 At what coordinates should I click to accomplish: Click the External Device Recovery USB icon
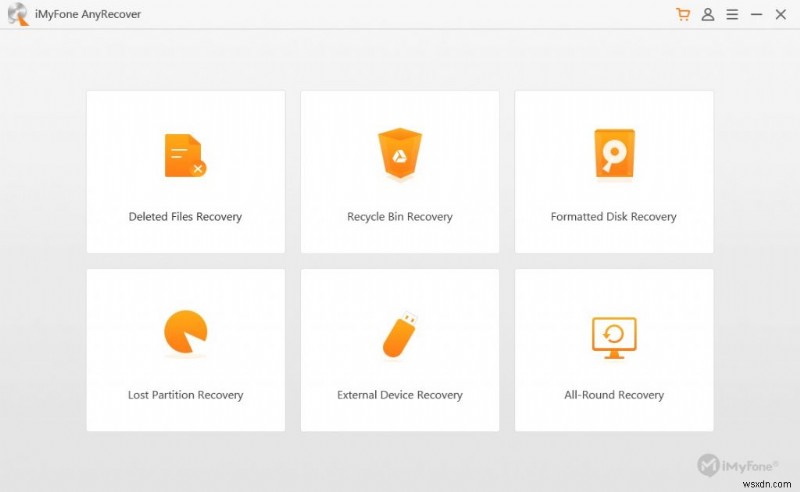click(400, 335)
